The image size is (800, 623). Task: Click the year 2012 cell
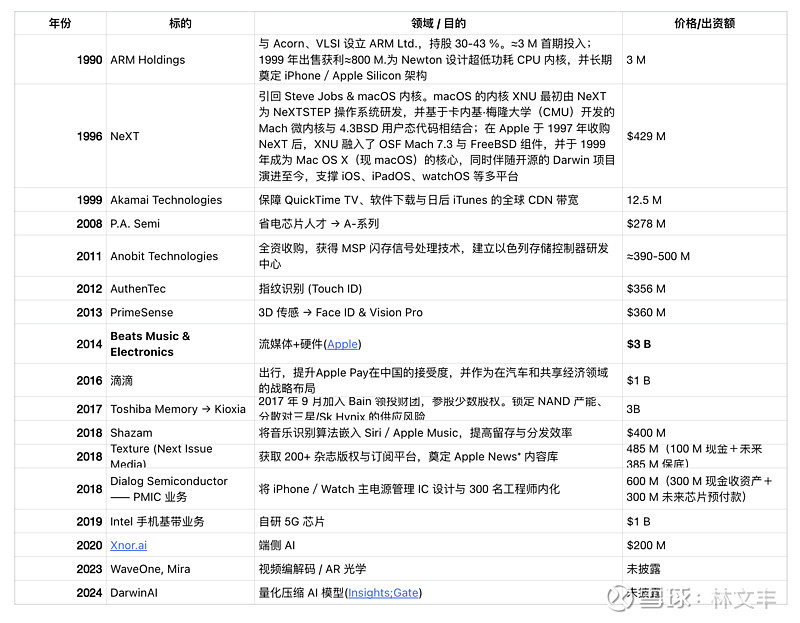(60, 289)
